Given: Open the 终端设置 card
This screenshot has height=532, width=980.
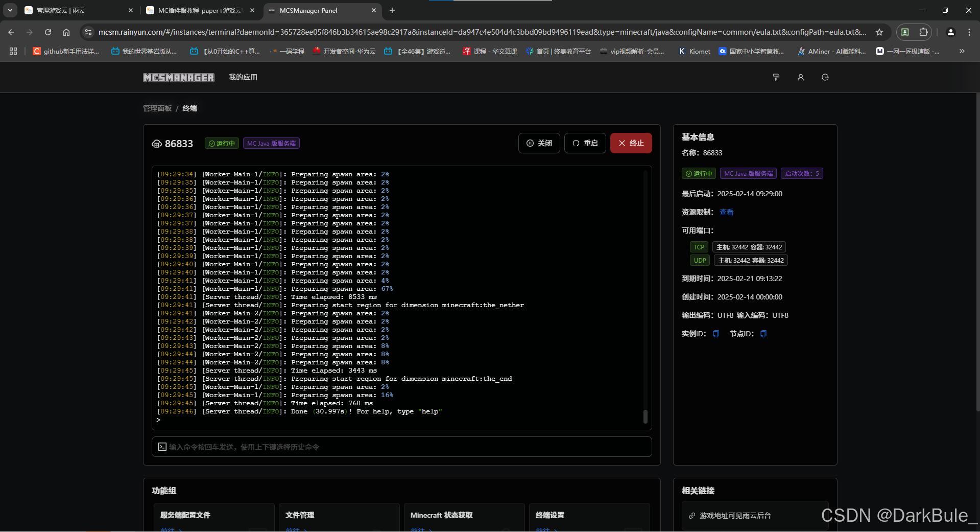Looking at the screenshot, I should pyautogui.click(x=589, y=517).
